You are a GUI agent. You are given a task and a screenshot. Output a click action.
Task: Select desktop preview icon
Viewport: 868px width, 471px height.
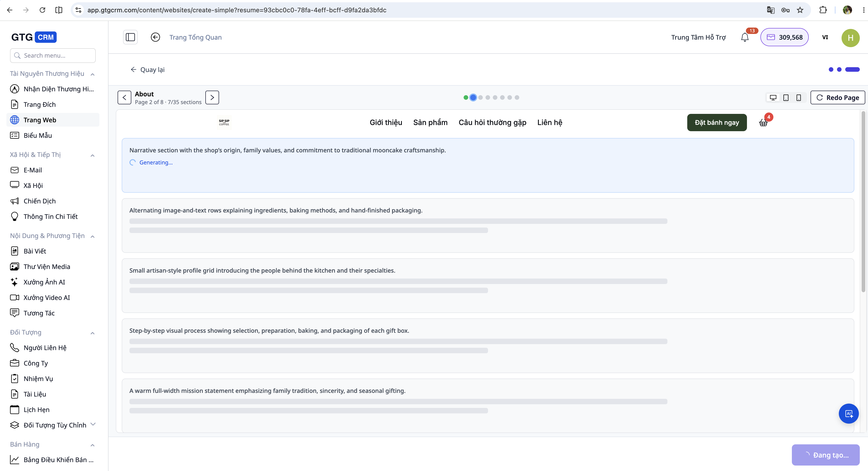[x=773, y=97]
